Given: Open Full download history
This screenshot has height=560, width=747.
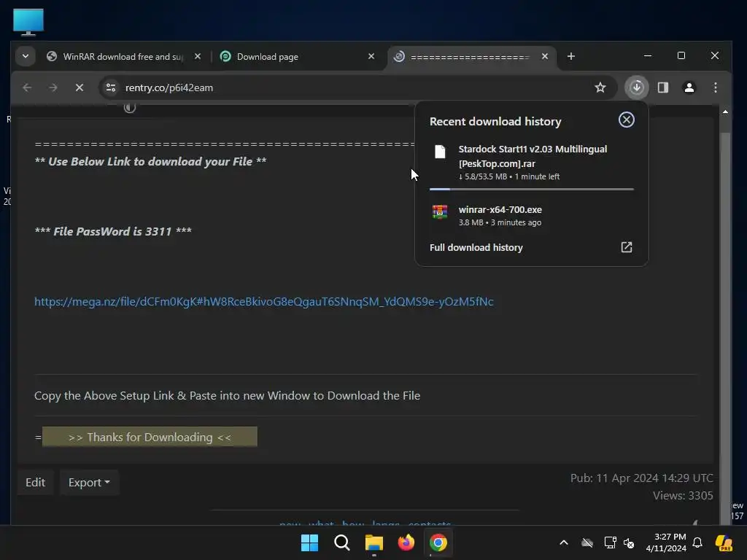Looking at the screenshot, I should click(x=476, y=248).
